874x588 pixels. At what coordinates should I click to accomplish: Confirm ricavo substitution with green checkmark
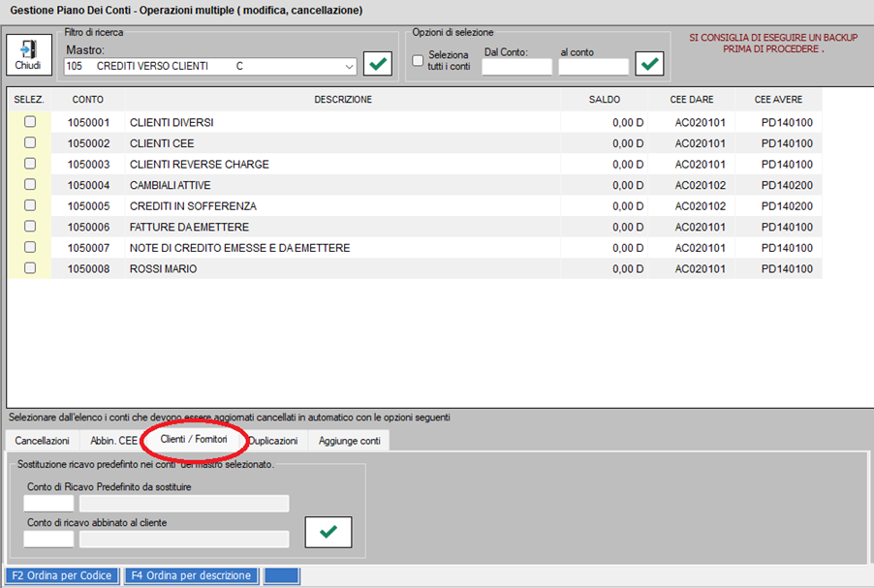point(328,532)
